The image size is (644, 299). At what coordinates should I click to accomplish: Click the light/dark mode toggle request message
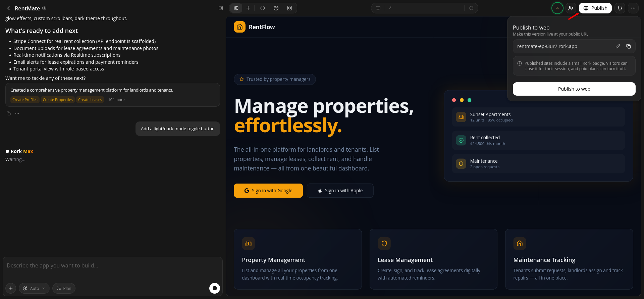click(178, 129)
